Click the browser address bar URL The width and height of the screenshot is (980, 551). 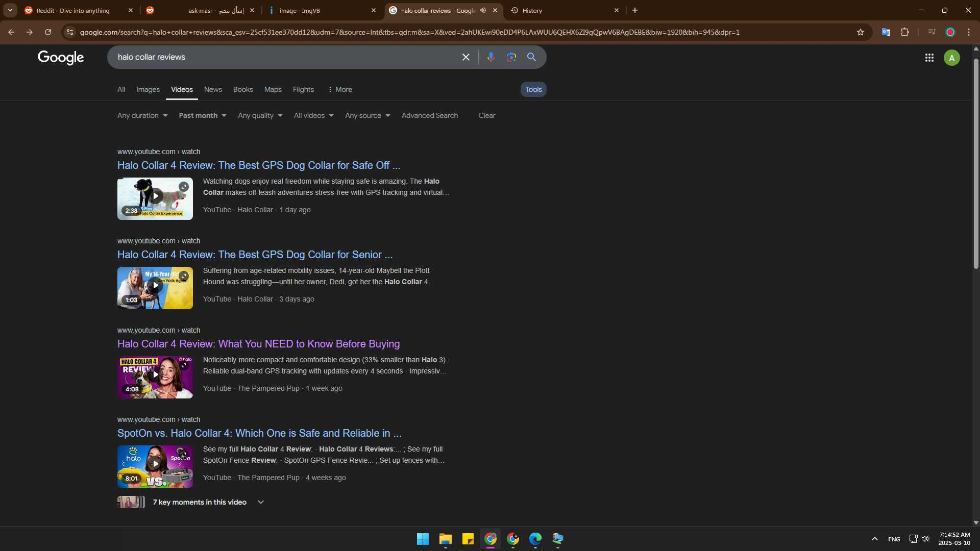coord(409,32)
